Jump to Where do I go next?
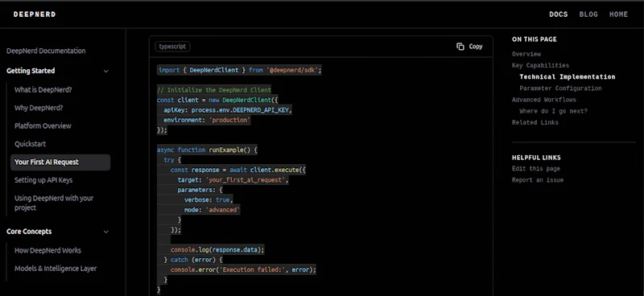This screenshot has width=644, height=296. click(553, 111)
